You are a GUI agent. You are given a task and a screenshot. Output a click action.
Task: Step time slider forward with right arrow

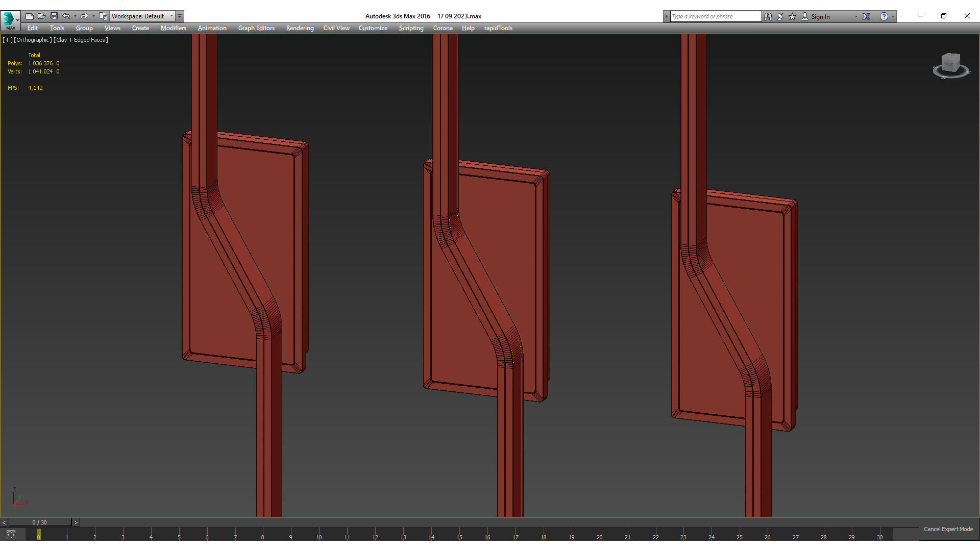point(76,522)
